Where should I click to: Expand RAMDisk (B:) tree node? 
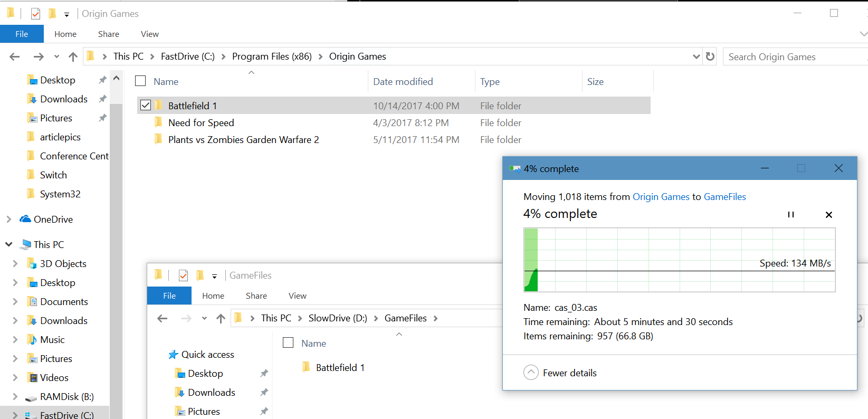coord(15,396)
